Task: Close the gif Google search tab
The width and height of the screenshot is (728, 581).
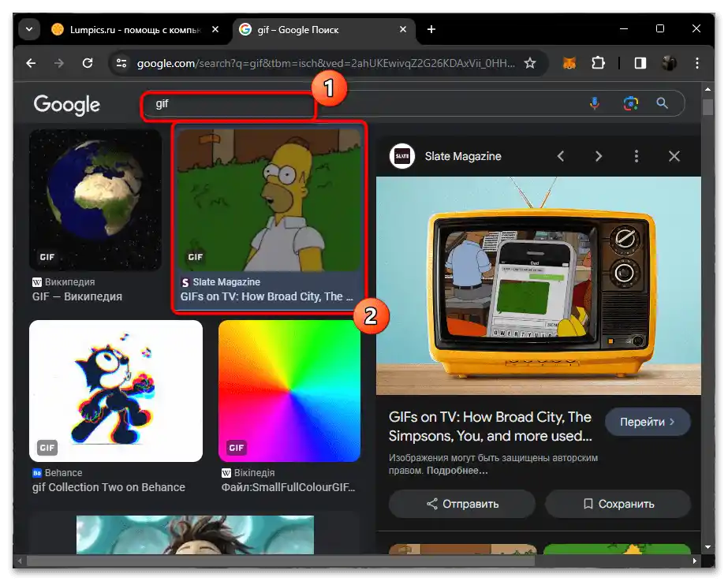Action: click(x=402, y=29)
